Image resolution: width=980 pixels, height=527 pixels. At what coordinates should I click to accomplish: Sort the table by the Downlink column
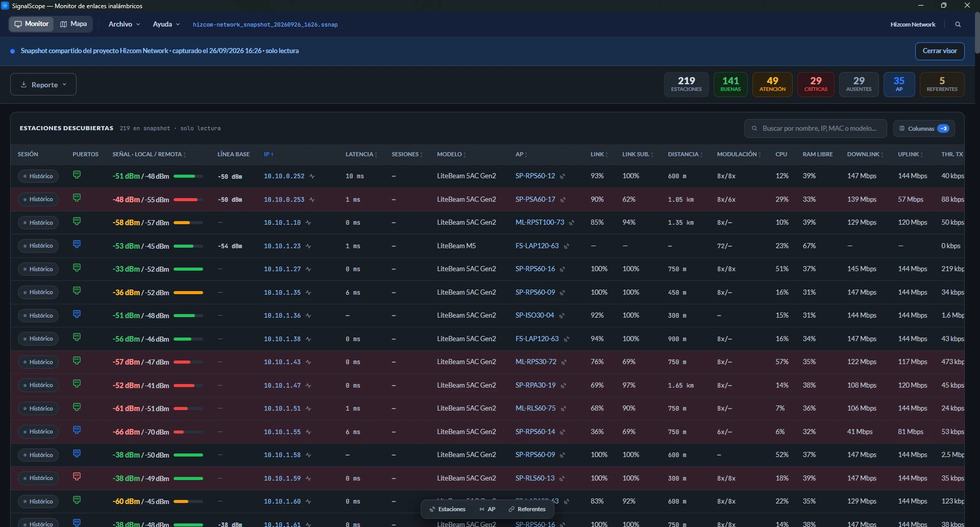pyautogui.click(x=865, y=154)
